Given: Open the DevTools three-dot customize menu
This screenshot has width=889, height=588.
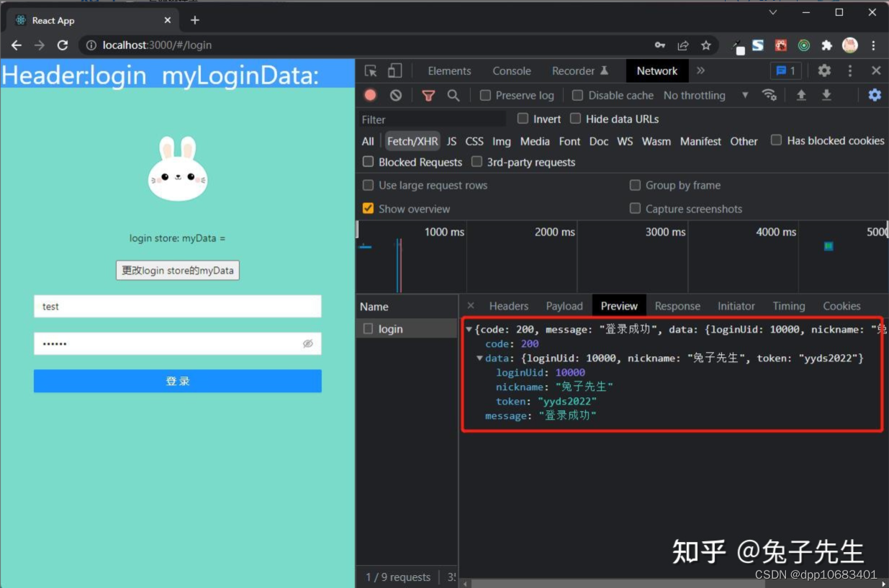Looking at the screenshot, I should click(850, 71).
